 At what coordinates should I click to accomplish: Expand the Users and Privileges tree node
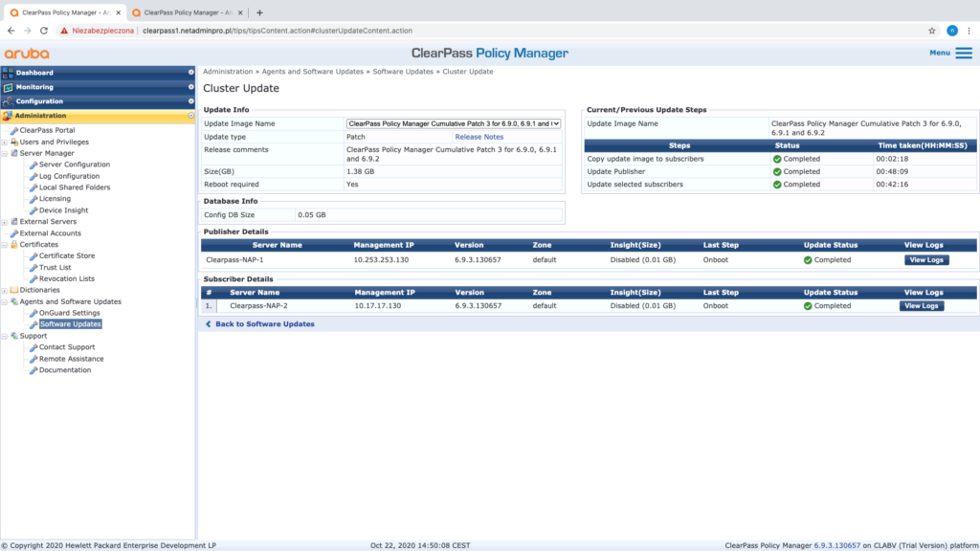tap(5, 142)
